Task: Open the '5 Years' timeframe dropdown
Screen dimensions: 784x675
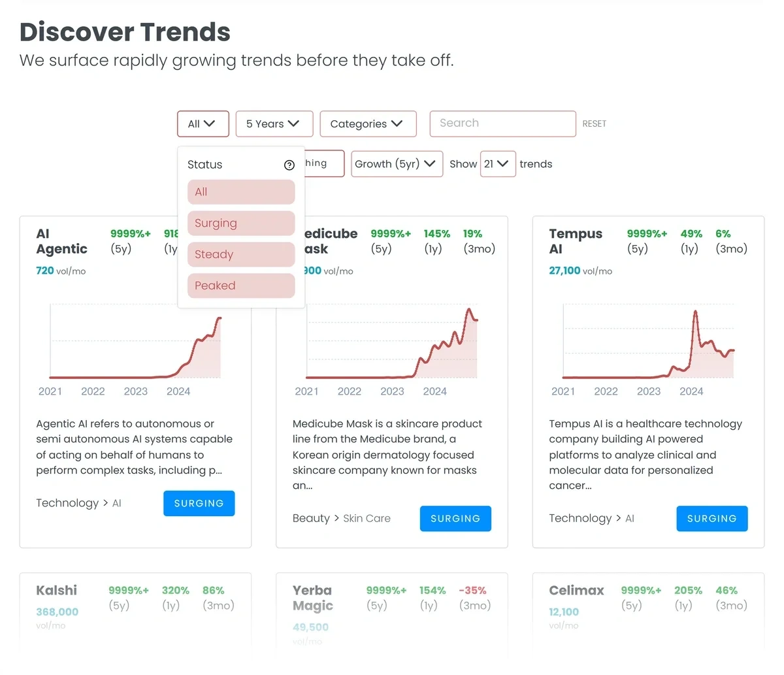Action: [274, 123]
